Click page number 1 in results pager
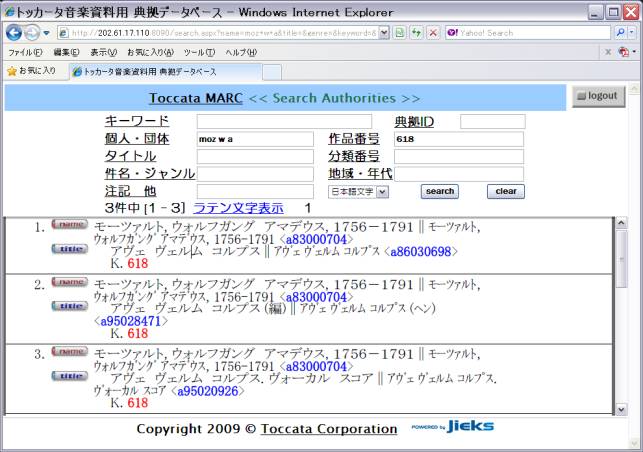 click(x=308, y=208)
